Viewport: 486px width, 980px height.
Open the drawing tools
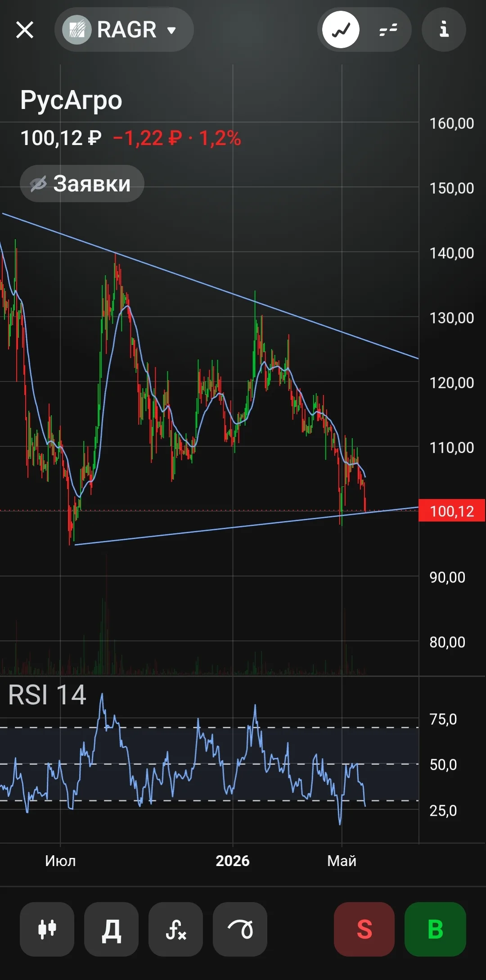240,929
